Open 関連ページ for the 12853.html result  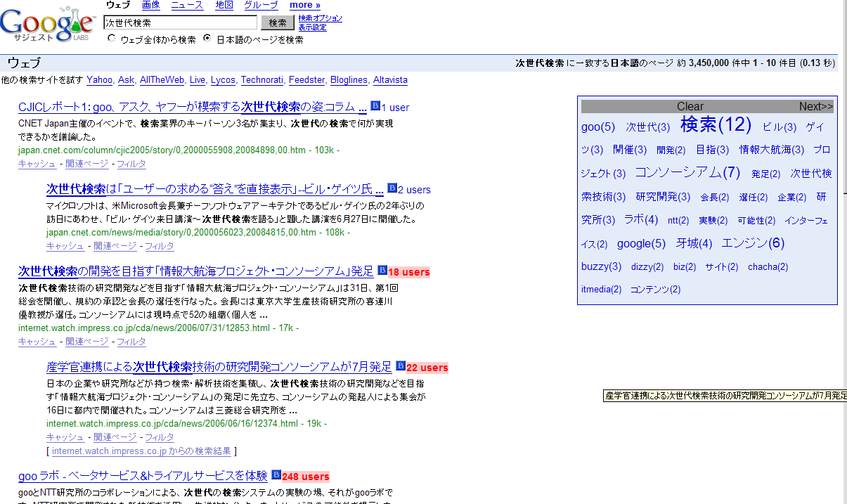pos(87,342)
